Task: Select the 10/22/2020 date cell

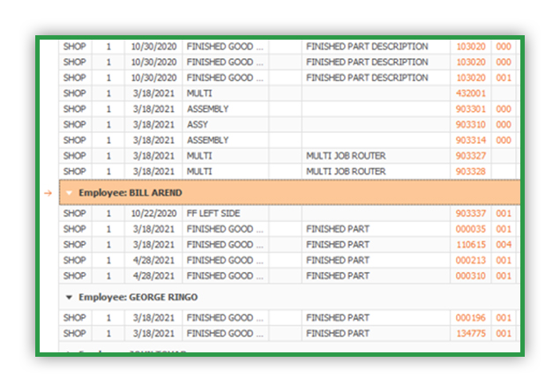Action: tap(153, 214)
